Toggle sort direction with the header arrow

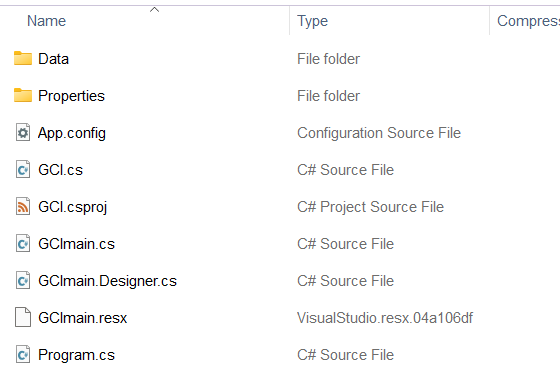click(154, 10)
